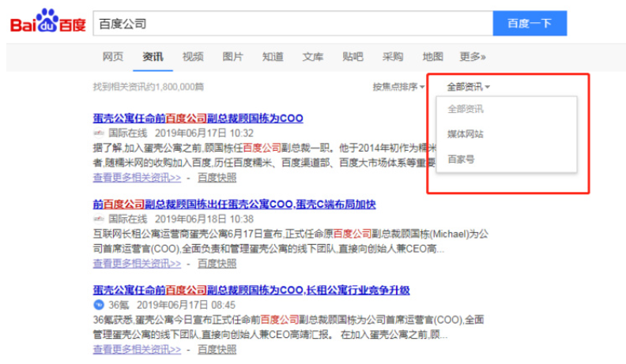Open the 贴吧 tab
This screenshot has height=364, width=626.
[x=353, y=57]
